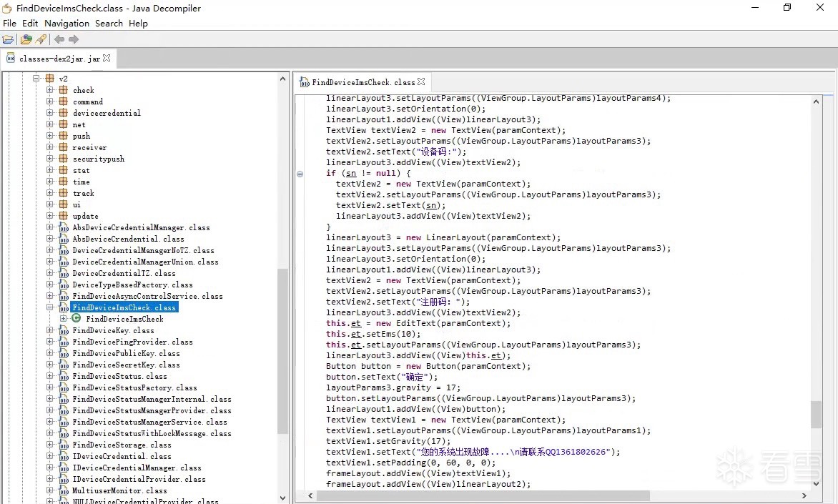Click the FindDeviceStorage.class file icon
Screen dimensions: 838x504
[64, 445]
